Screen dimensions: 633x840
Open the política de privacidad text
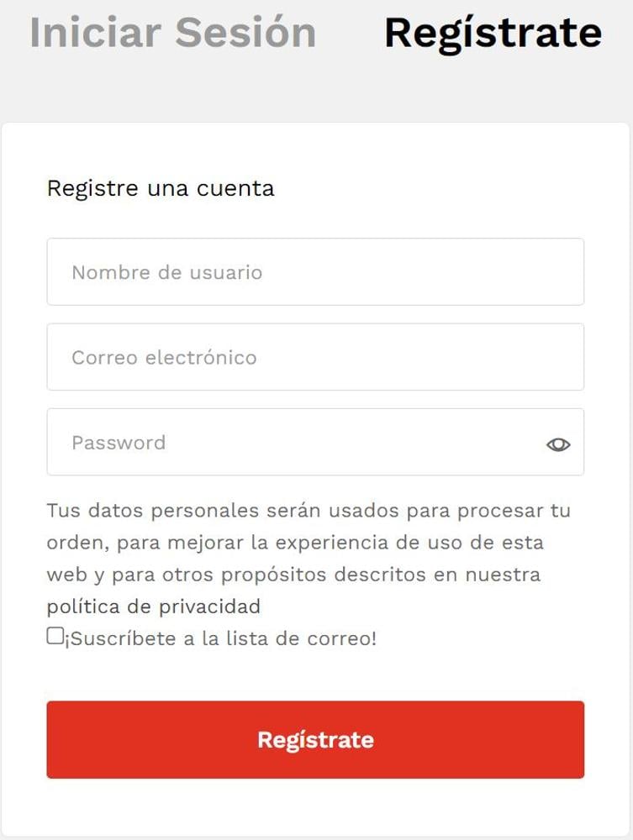(153, 607)
